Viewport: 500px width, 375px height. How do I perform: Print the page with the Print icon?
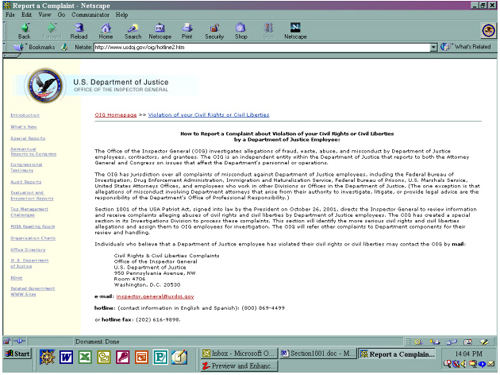click(x=187, y=31)
